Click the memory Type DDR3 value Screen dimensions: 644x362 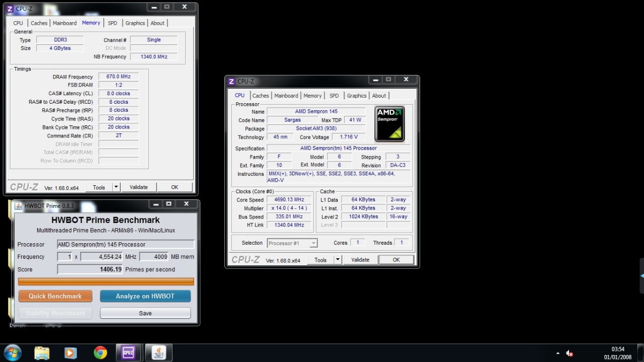(61, 40)
